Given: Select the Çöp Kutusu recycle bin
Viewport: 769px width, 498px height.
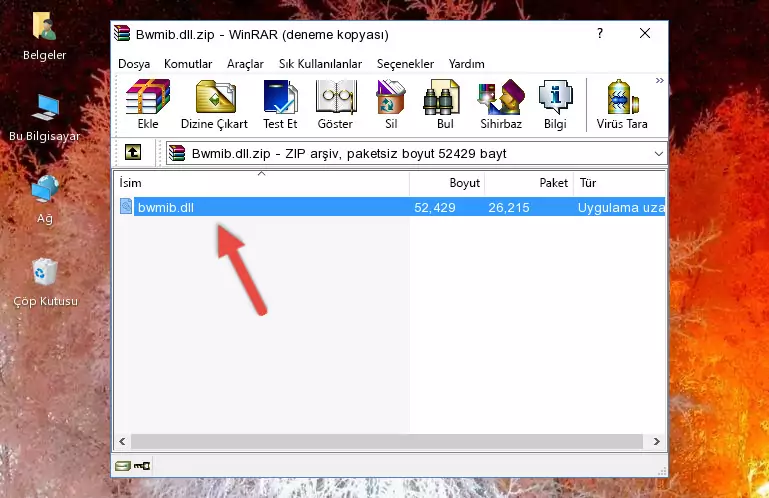Looking at the screenshot, I should 45,283.
